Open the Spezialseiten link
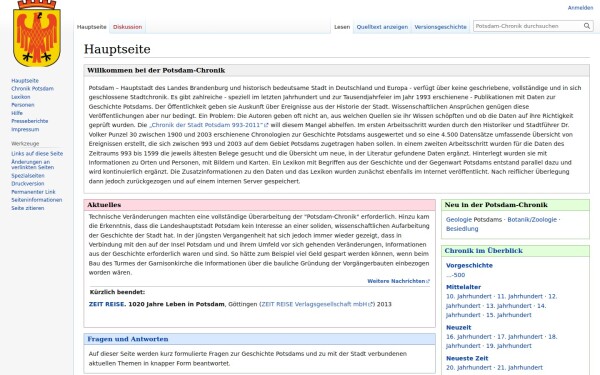 click(28, 176)
